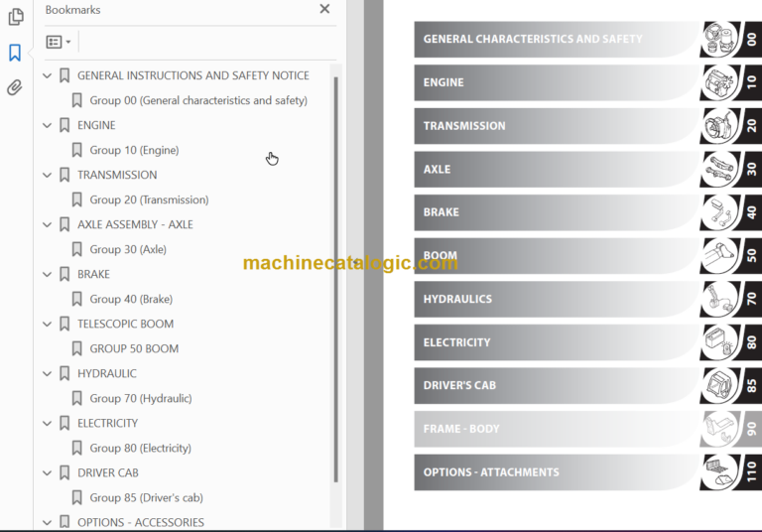
Task: Collapse the DRIVER CAB bookmark chevron
Action: coord(48,472)
